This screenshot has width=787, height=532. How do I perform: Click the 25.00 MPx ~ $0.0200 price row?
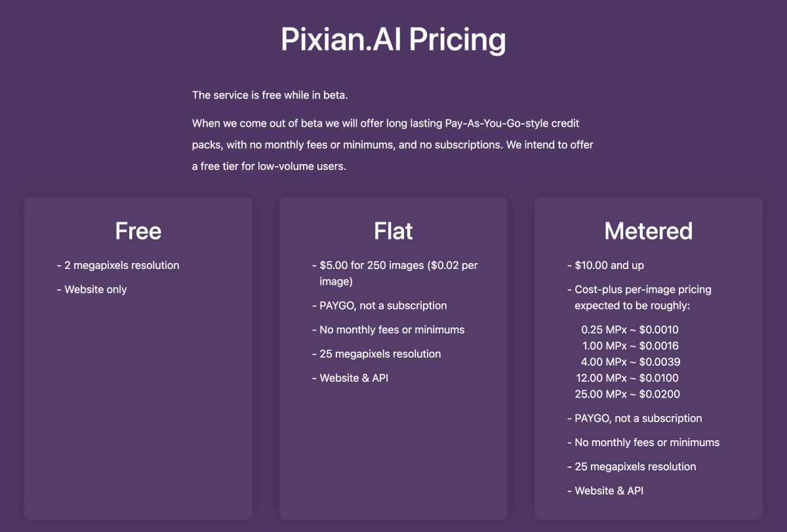pyautogui.click(x=627, y=394)
